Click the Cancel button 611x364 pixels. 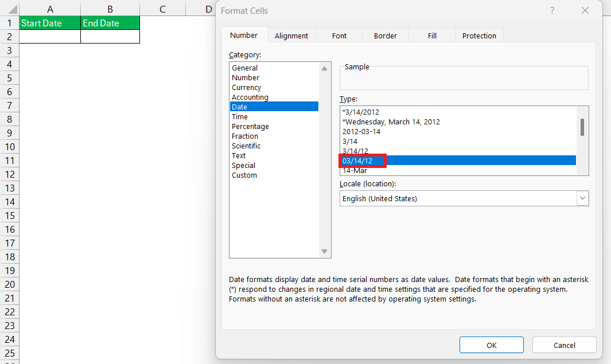click(564, 345)
